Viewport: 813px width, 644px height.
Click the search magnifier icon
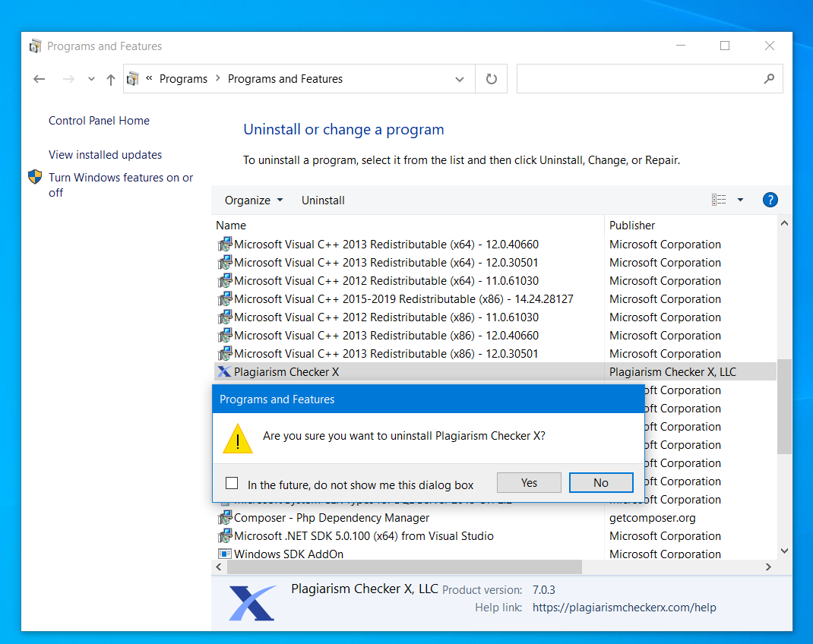tap(769, 79)
